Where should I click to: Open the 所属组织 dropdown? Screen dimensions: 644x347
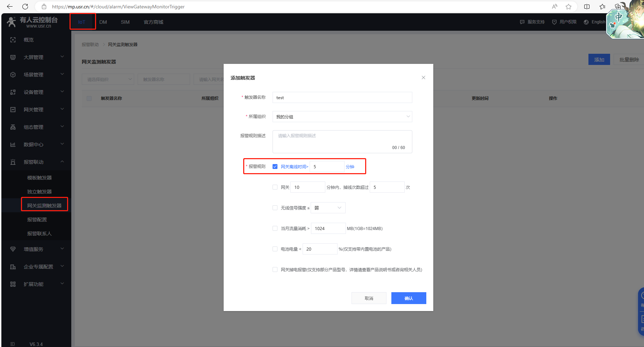(x=342, y=117)
